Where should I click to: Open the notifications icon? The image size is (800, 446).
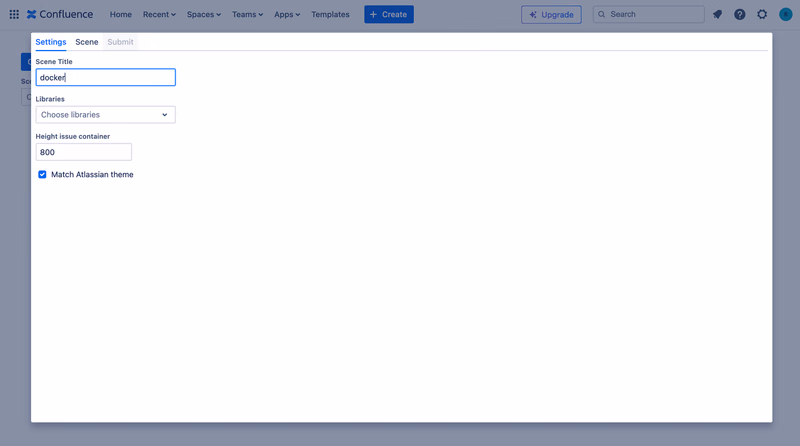pyautogui.click(x=717, y=14)
